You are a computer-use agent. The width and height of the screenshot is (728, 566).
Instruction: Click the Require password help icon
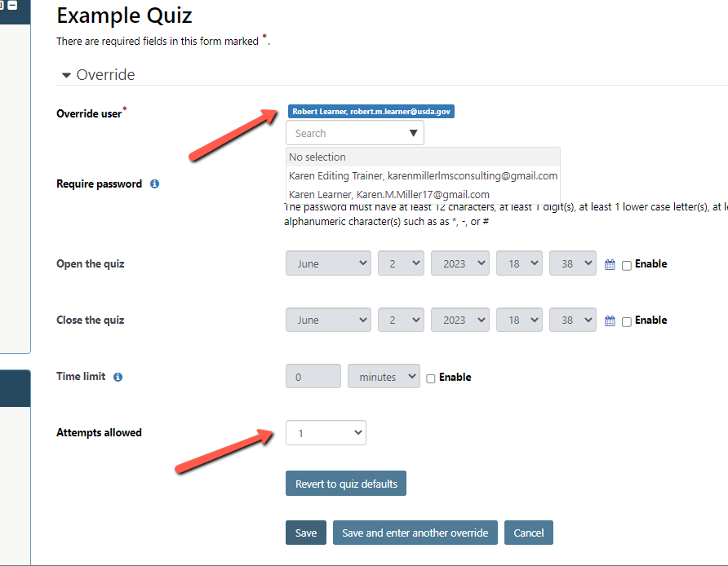[x=154, y=184]
